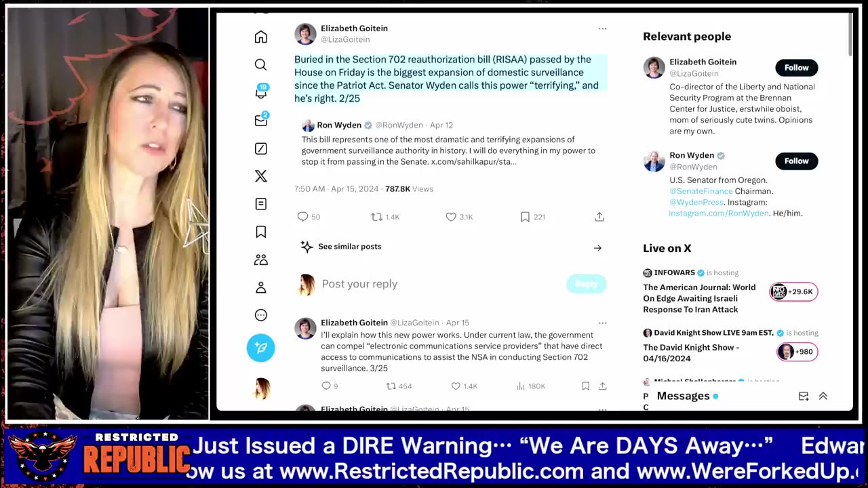Bookmark the main post showing 221
868x488 pixels.
(x=532, y=217)
